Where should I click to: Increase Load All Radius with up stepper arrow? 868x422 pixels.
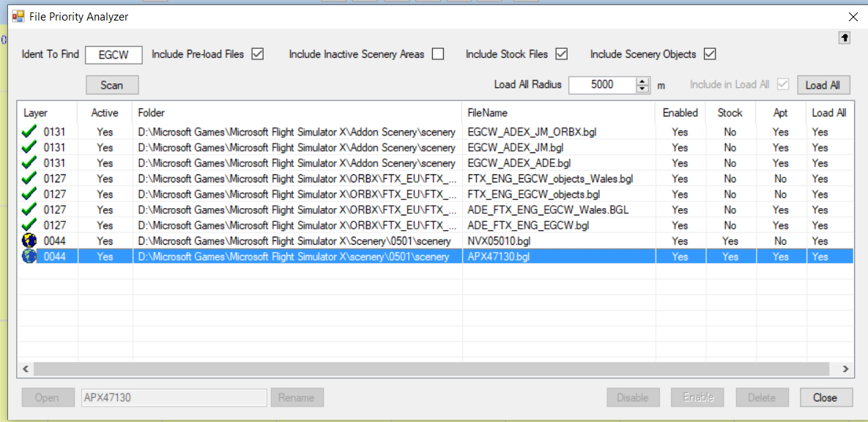coord(643,81)
